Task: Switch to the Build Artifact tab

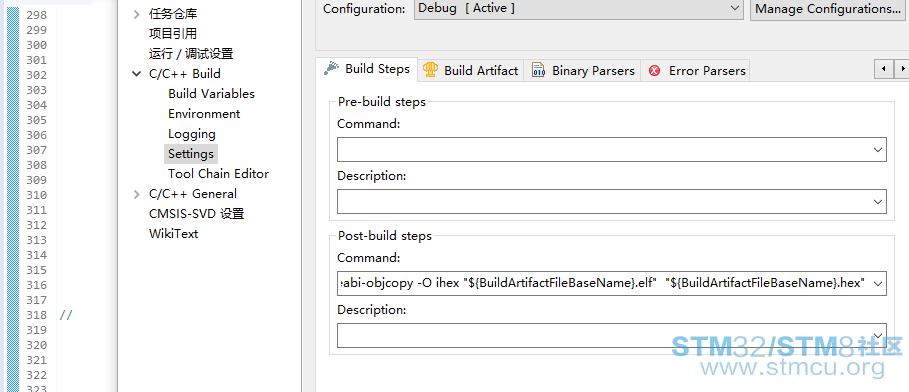Action: 470,71
